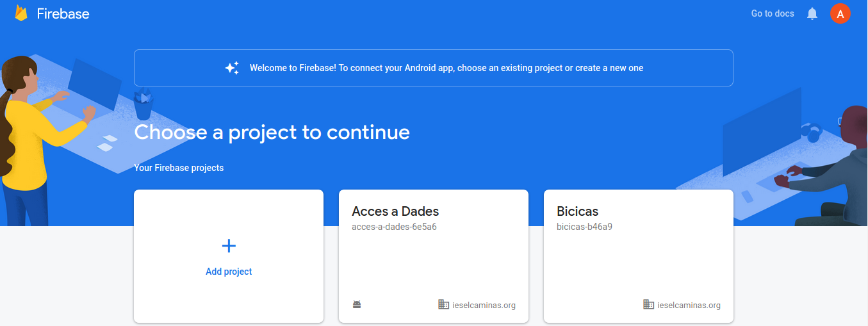Open the Acces a Dades project
This screenshot has width=868, height=326.
pyautogui.click(x=395, y=211)
